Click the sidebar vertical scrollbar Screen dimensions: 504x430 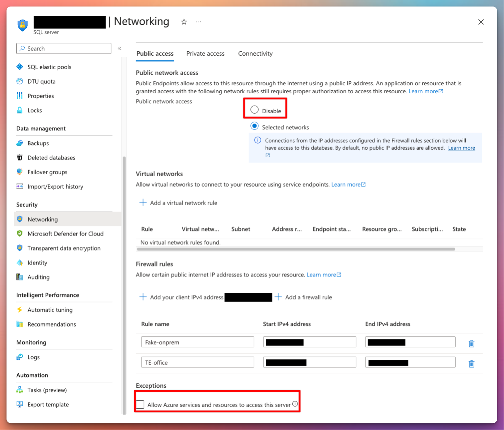(x=124, y=286)
